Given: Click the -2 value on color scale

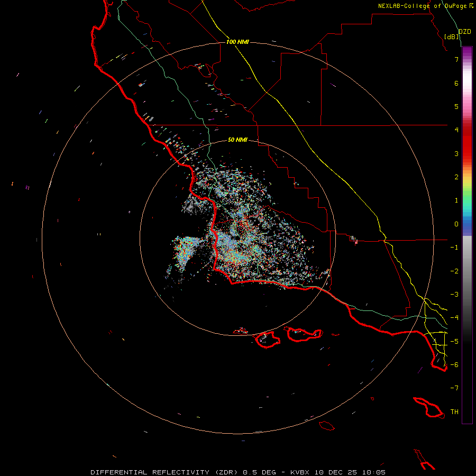Looking at the screenshot, I should (x=454, y=271).
